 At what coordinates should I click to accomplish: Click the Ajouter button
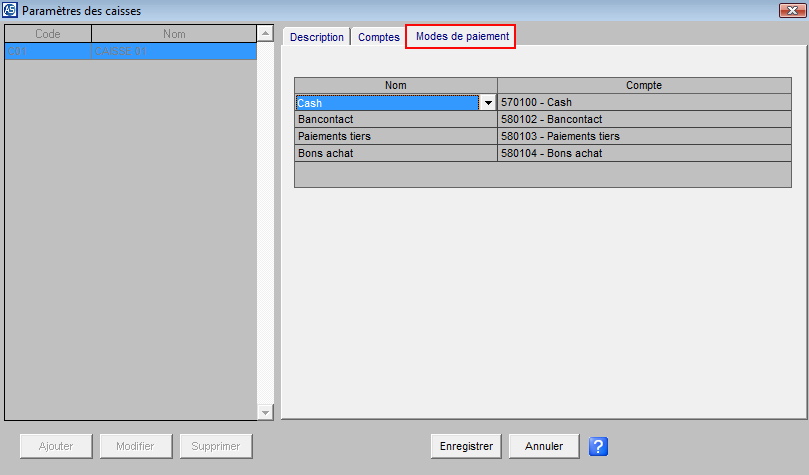tap(56, 446)
